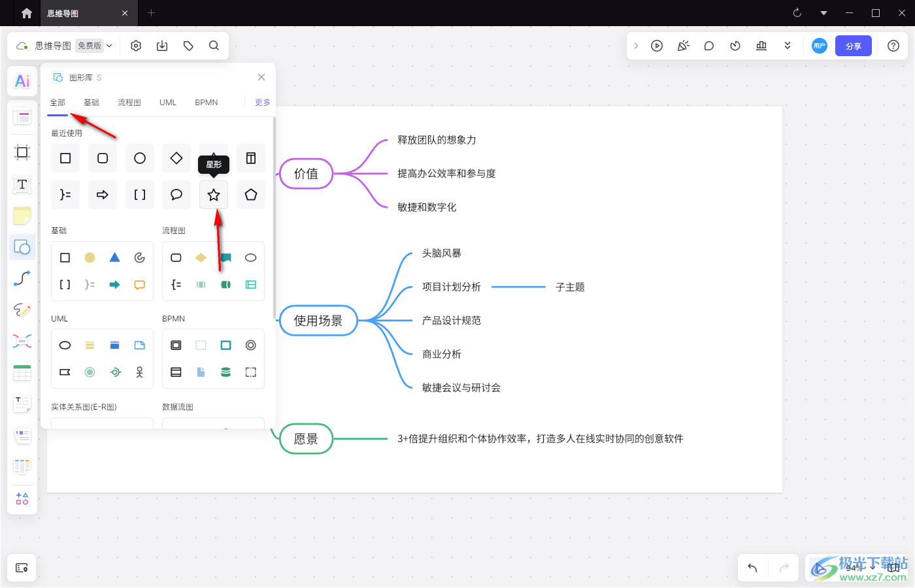Switch to the 全部 tab
915x588 pixels.
(x=58, y=103)
